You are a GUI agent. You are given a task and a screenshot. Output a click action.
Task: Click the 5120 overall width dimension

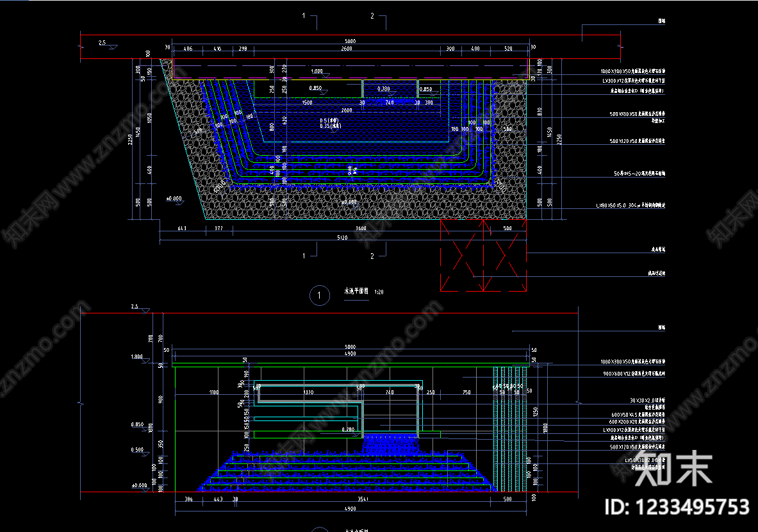pos(342,237)
